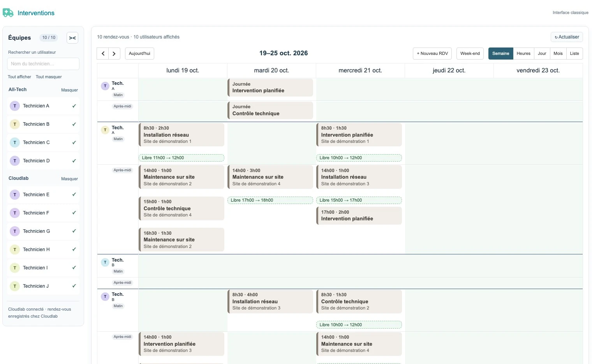Click Technicien C avatar in sidebar
Image resolution: width=592 pixels, height=364 pixels.
[x=15, y=142]
